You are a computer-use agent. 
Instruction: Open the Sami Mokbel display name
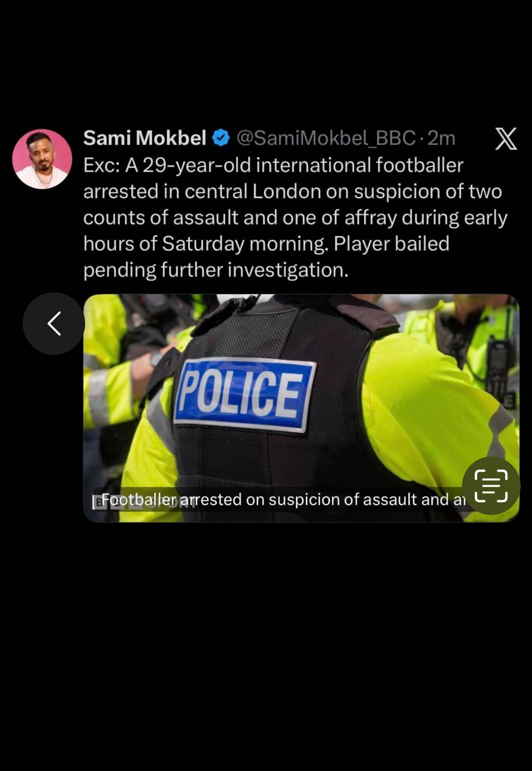click(145, 138)
